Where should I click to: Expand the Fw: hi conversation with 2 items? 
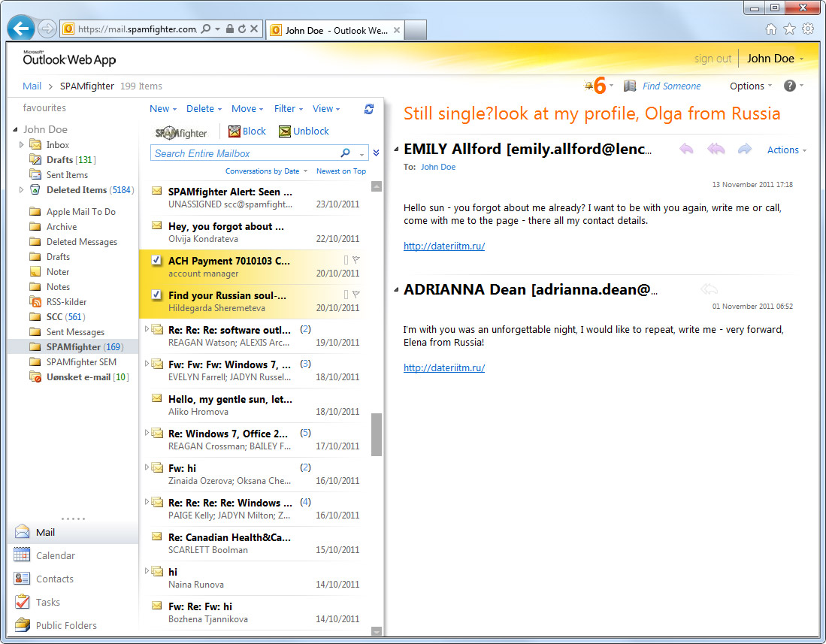click(147, 467)
